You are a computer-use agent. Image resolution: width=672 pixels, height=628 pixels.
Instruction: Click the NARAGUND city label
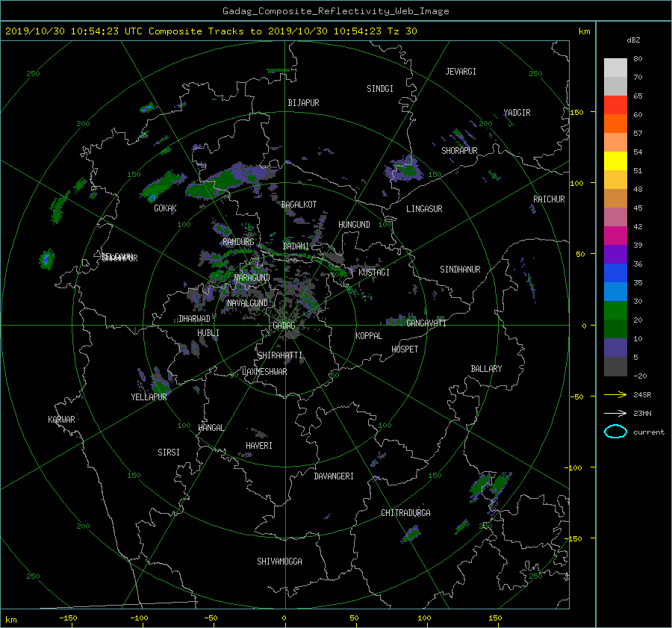coord(252,278)
